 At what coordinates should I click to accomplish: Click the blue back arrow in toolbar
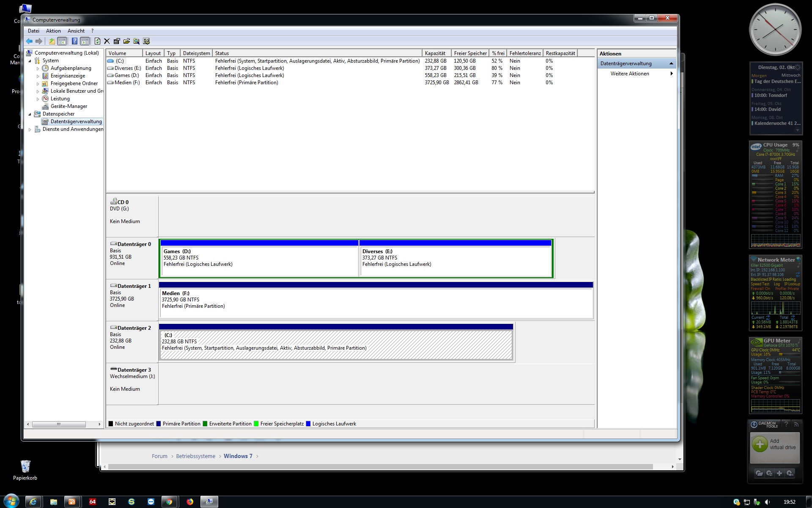click(x=29, y=41)
